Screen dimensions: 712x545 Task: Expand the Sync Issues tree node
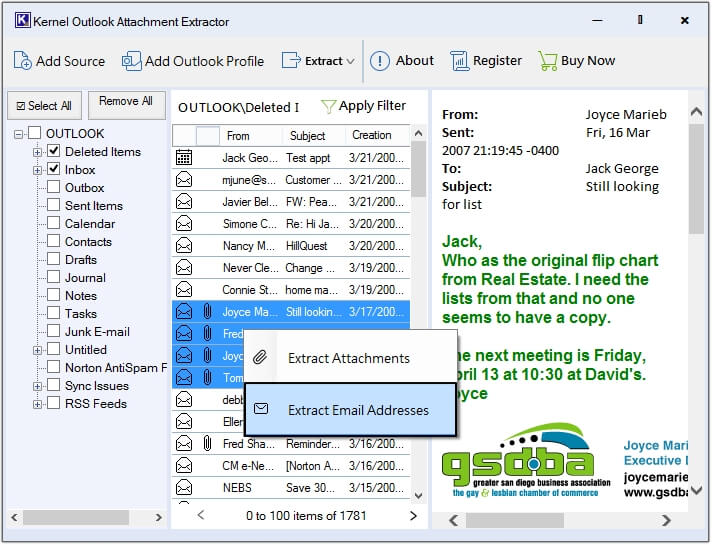tap(37, 386)
